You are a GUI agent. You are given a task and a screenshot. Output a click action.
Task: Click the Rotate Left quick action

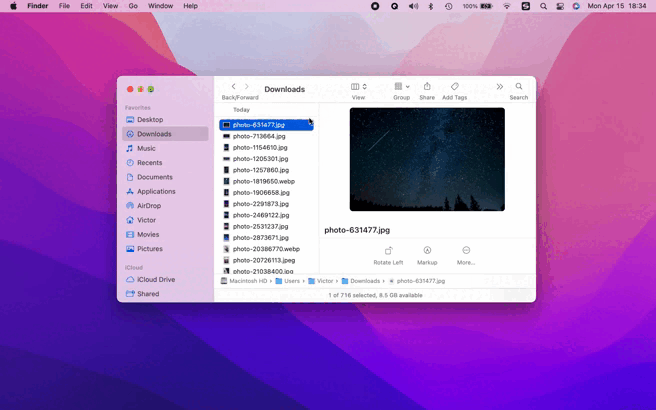point(388,256)
